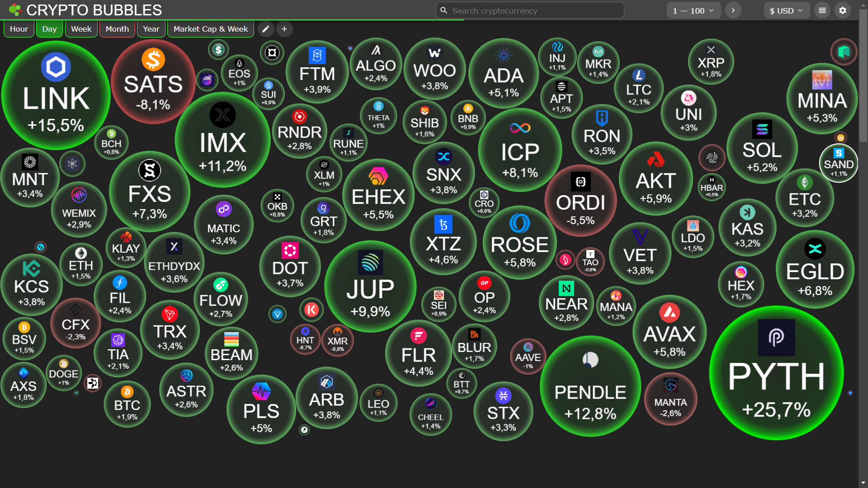The height and width of the screenshot is (488, 868).
Task: Open the $ USD currency dropdown
Action: (786, 10)
